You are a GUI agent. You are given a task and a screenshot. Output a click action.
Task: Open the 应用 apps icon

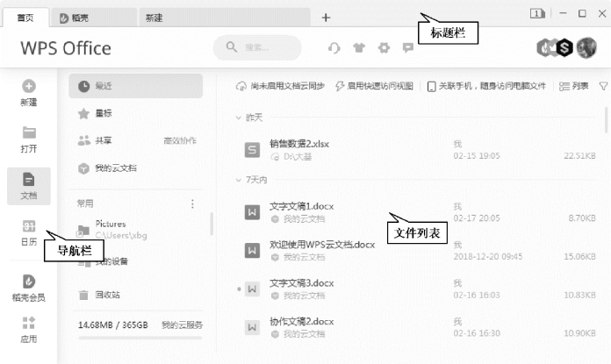[x=29, y=323]
